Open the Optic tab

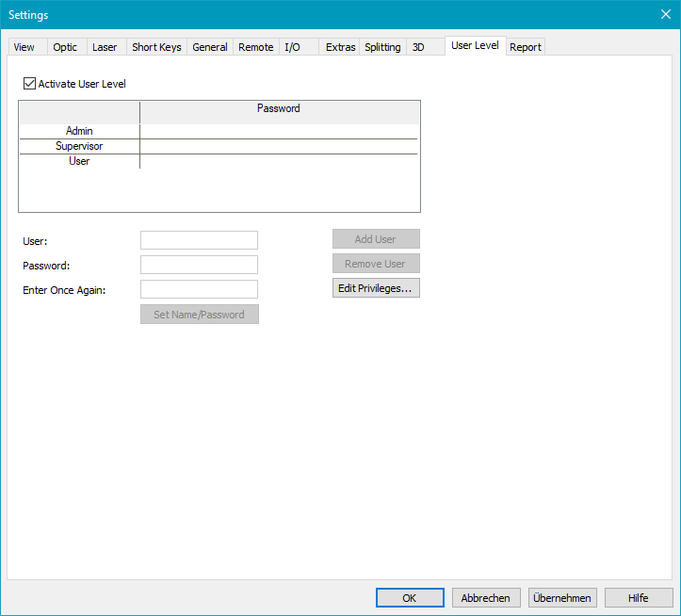click(65, 47)
